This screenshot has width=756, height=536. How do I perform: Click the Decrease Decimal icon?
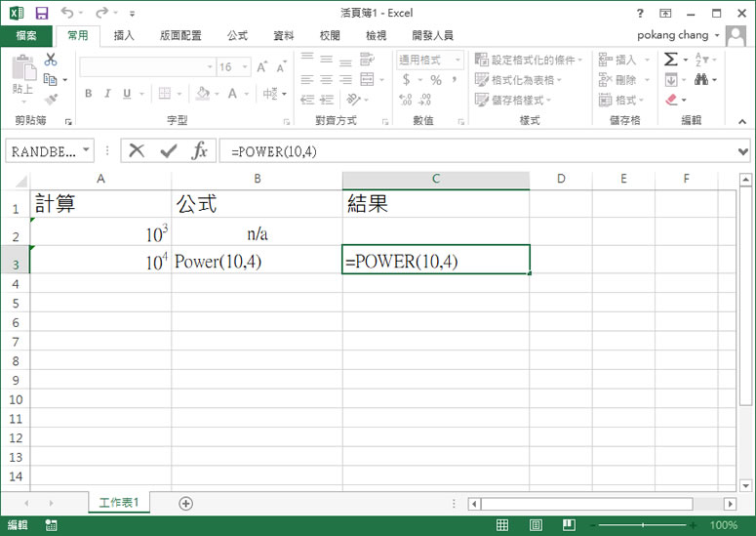coord(424,100)
